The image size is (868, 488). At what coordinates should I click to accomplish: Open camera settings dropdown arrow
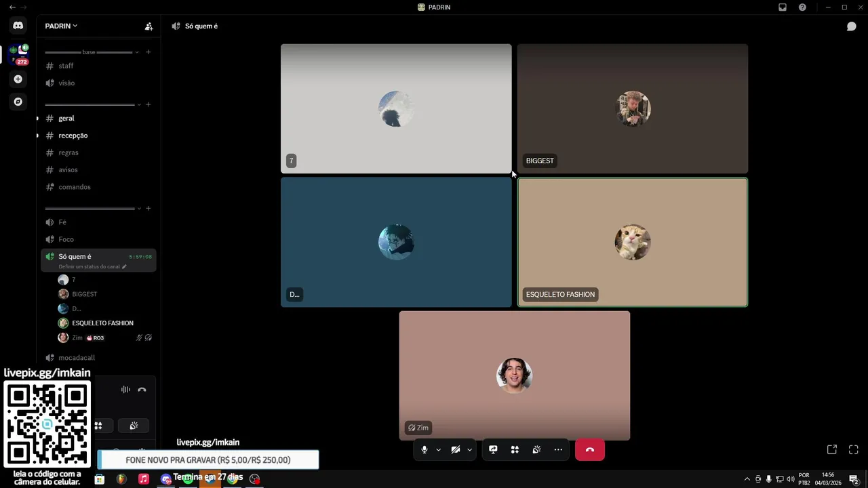point(469,449)
